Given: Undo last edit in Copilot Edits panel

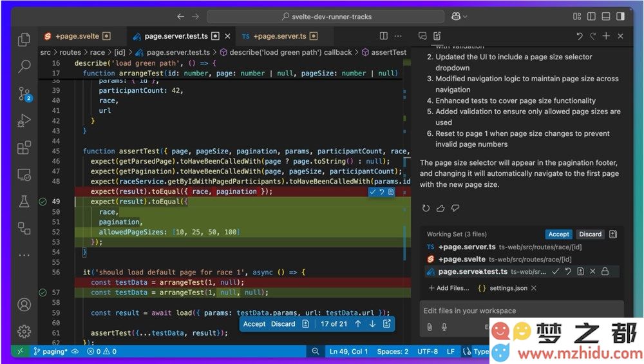Looking at the screenshot, I should pyautogui.click(x=580, y=36).
